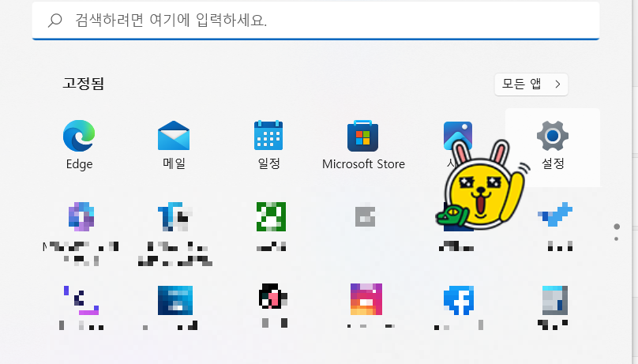Screen dimensions: 638x364
Task: Open the Photos app with mountain icon
Action: (x=458, y=134)
